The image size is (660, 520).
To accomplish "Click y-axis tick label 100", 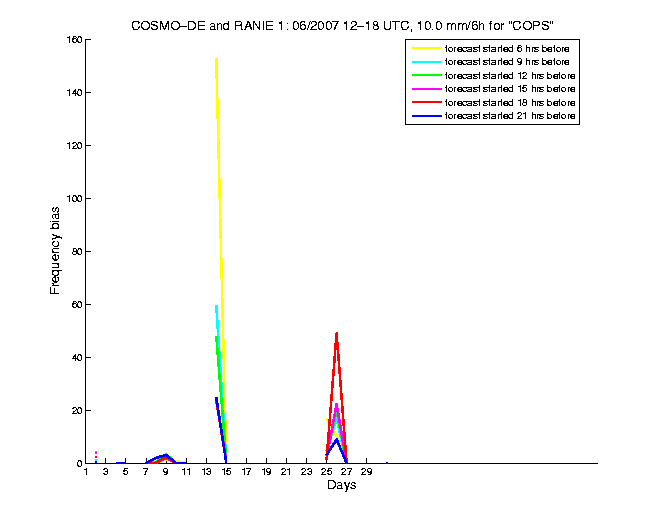I will [x=74, y=199].
